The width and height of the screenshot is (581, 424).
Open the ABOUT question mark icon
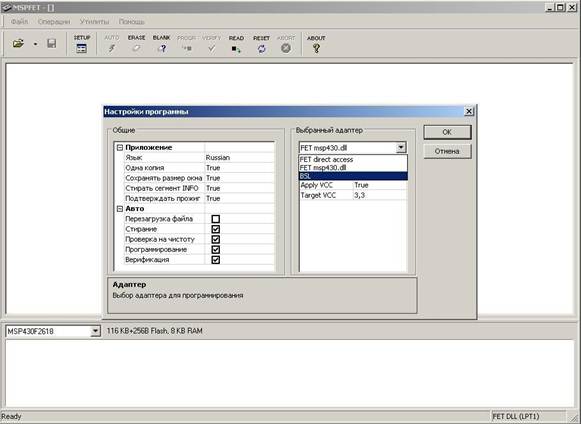tap(316, 44)
